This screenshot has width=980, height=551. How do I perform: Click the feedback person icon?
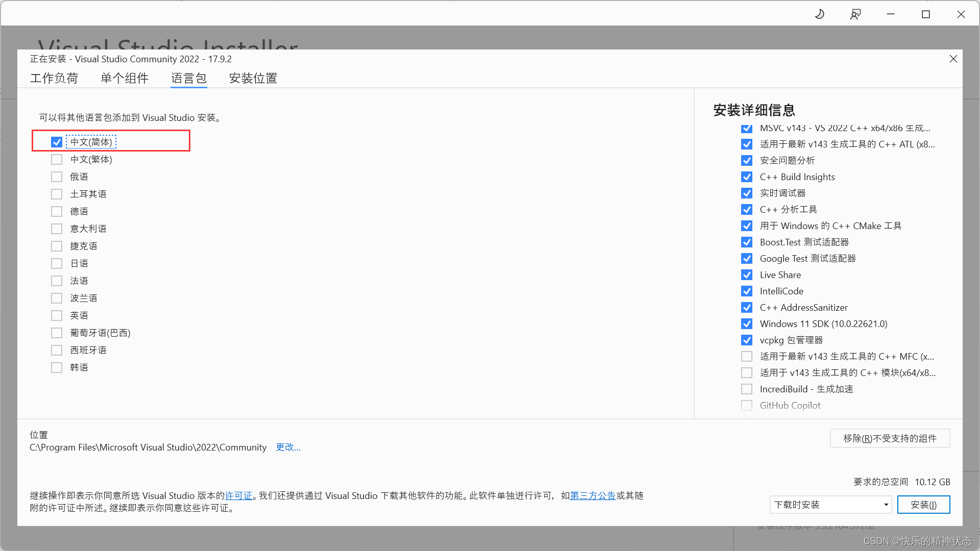[x=855, y=14]
